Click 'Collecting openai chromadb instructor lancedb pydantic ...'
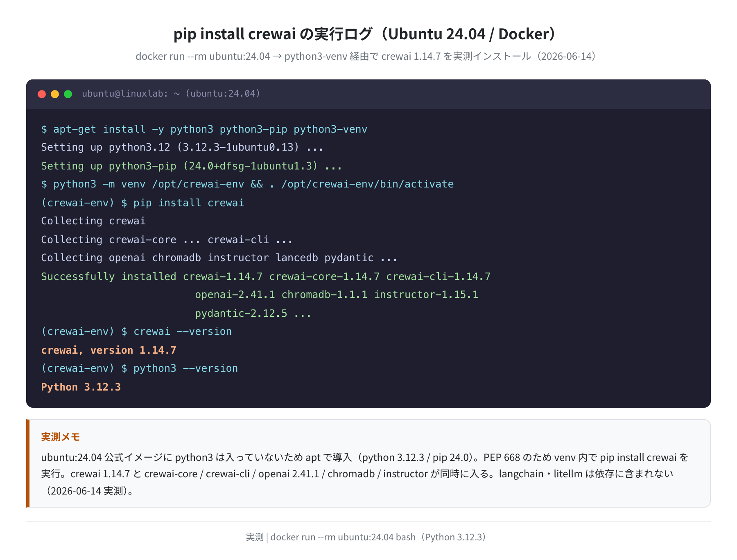The image size is (737, 560). (x=219, y=258)
